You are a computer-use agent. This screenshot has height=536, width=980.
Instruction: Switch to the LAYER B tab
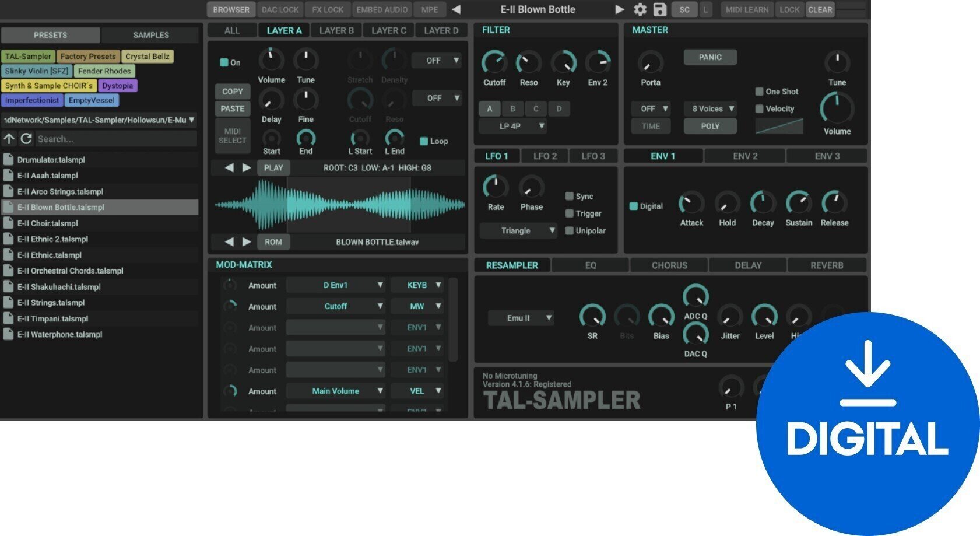pyautogui.click(x=336, y=30)
